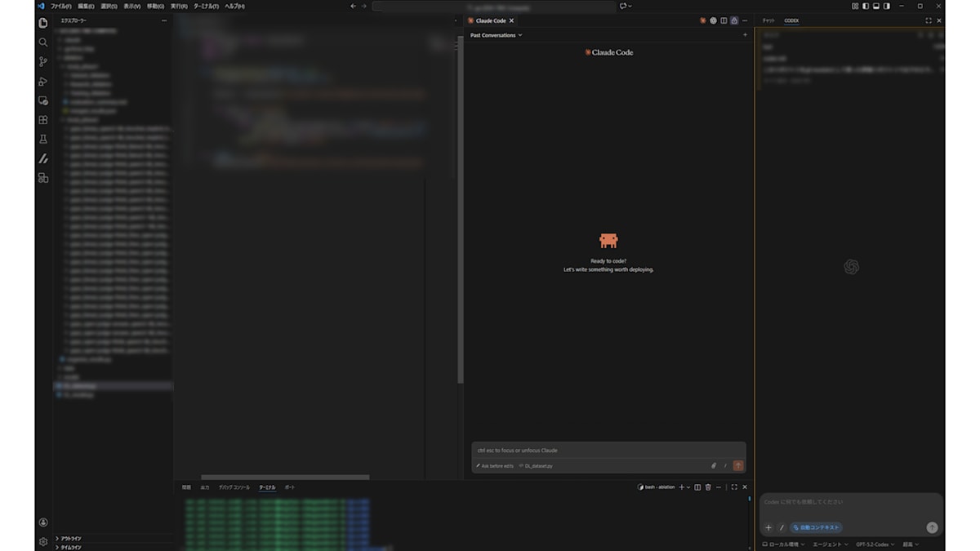The image size is (980, 551).
Task: Click the lock group icon in Claude tab bar
Action: (734, 20)
